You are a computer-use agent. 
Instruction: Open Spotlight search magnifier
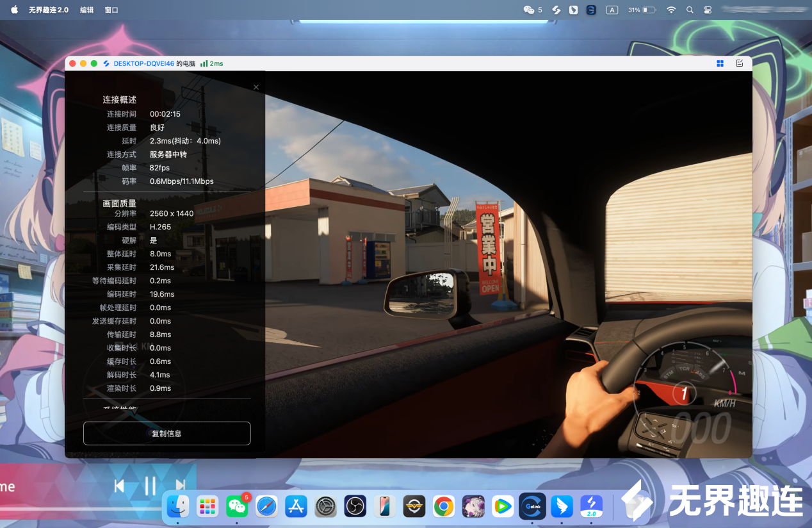point(690,10)
